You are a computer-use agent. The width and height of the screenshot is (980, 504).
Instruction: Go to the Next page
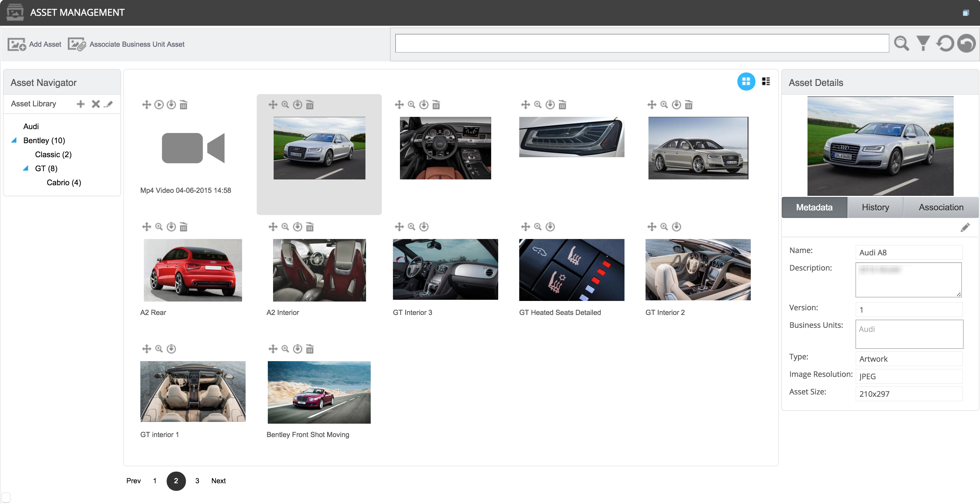[x=218, y=481]
